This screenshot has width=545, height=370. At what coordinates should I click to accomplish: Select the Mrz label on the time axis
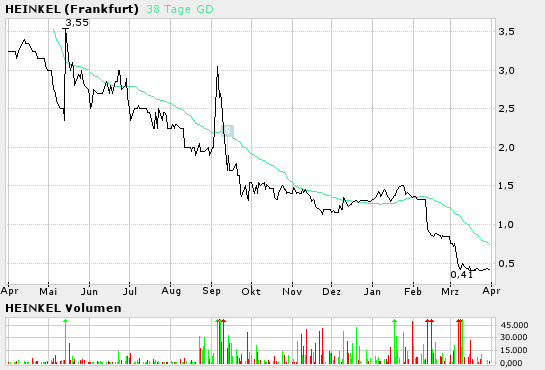pos(450,291)
